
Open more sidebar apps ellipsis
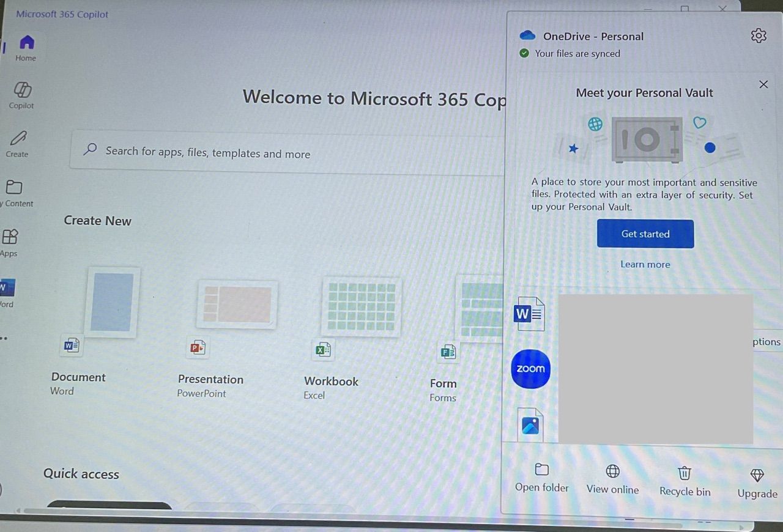[x=4, y=337]
